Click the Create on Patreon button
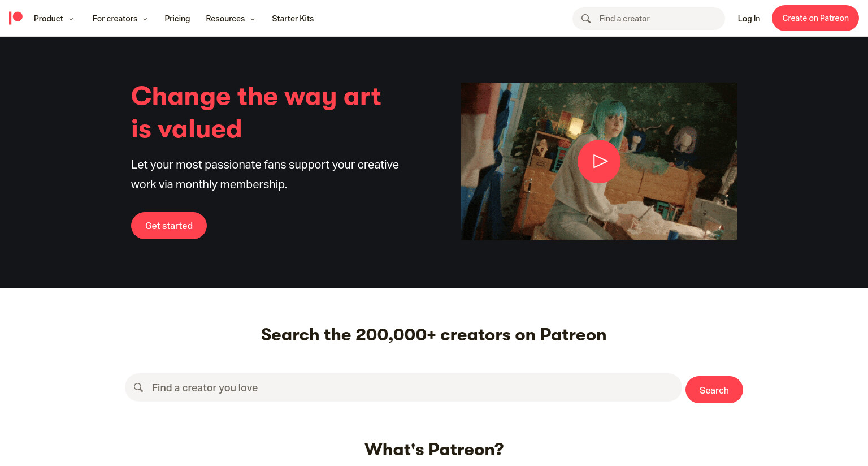Image resolution: width=868 pixels, height=466 pixels. tap(815, 18)
